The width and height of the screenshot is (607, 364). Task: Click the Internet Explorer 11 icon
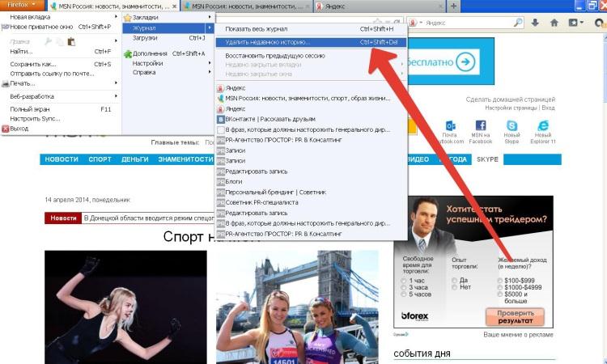click(543, 125)
